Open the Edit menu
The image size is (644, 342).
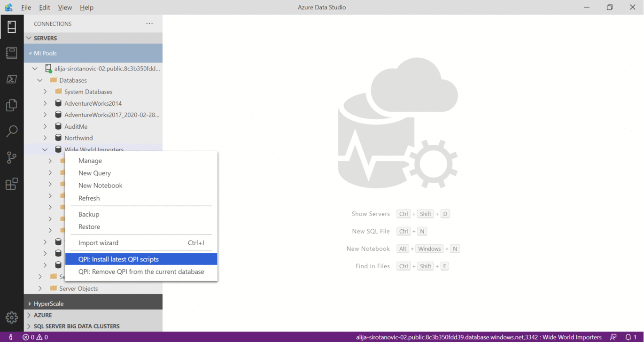pos(45,8)
